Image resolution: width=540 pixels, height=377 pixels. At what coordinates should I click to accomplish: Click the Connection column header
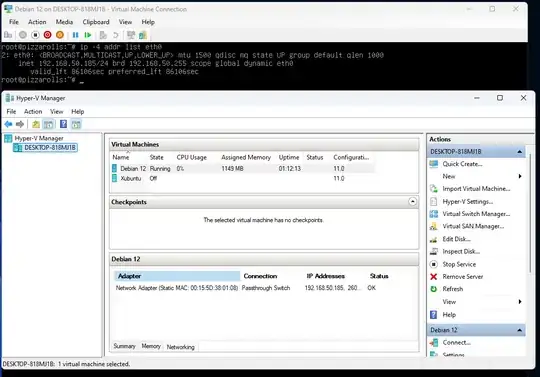(x=260, y=276)
